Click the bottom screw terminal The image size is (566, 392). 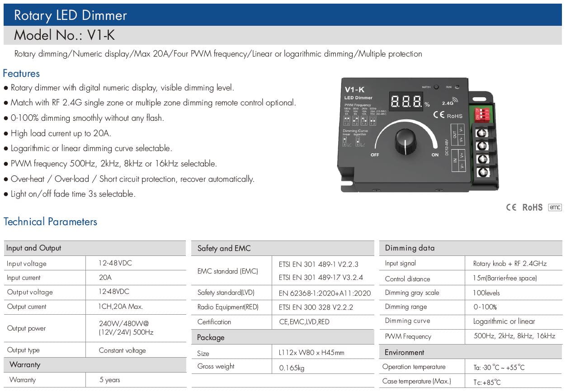482,172
